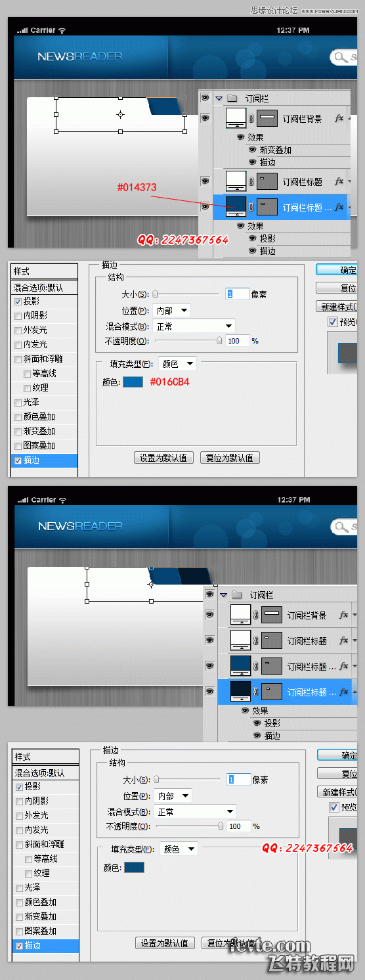Toggle the 预览 checkbox in the lower dialog
This screenshot has height=980, width=365.
pyautogui.click(x=334, y=807)
